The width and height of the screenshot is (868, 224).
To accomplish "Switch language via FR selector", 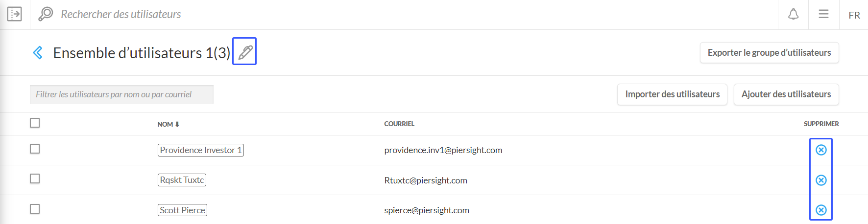I will coord(854,15).
